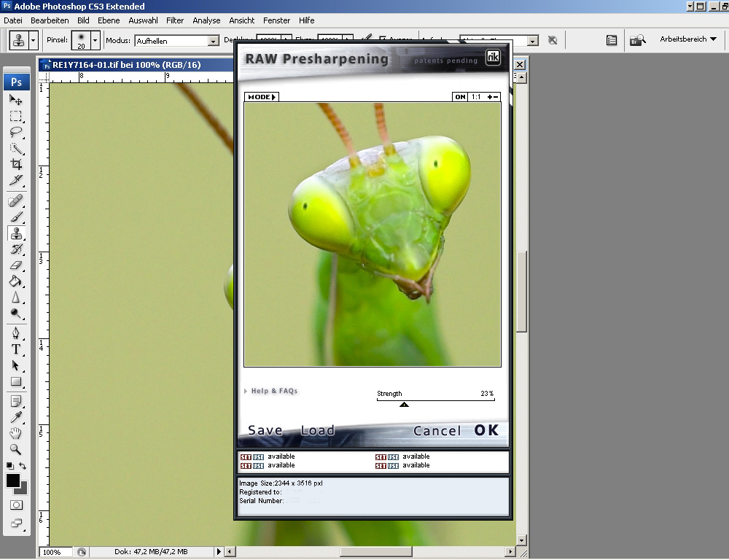Swap foreground and background colors

tap(23, 466)
